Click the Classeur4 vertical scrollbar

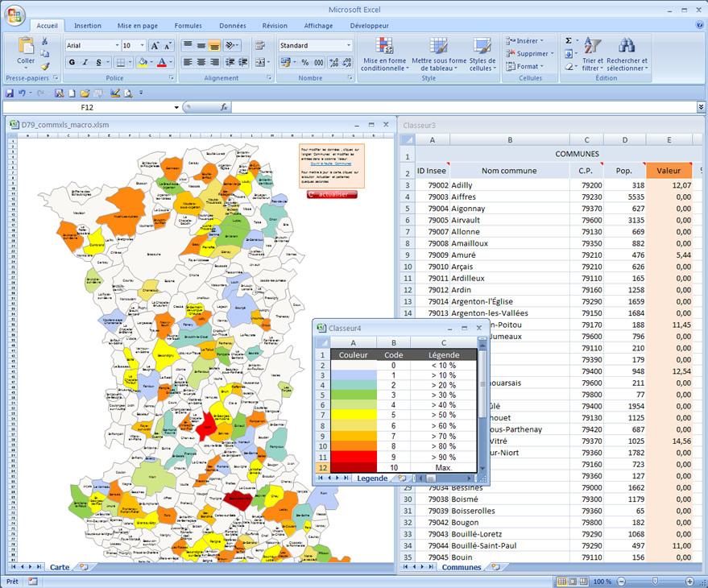482,407
